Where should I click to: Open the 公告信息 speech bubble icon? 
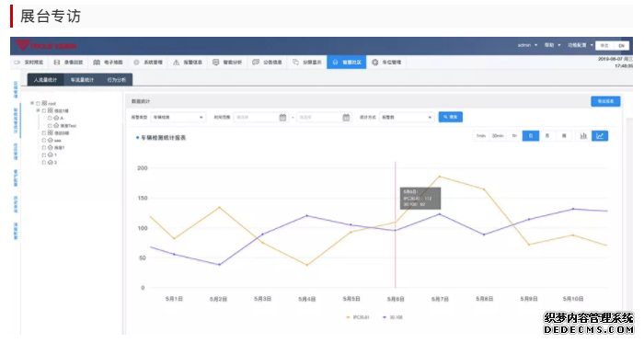coord(256,63)
